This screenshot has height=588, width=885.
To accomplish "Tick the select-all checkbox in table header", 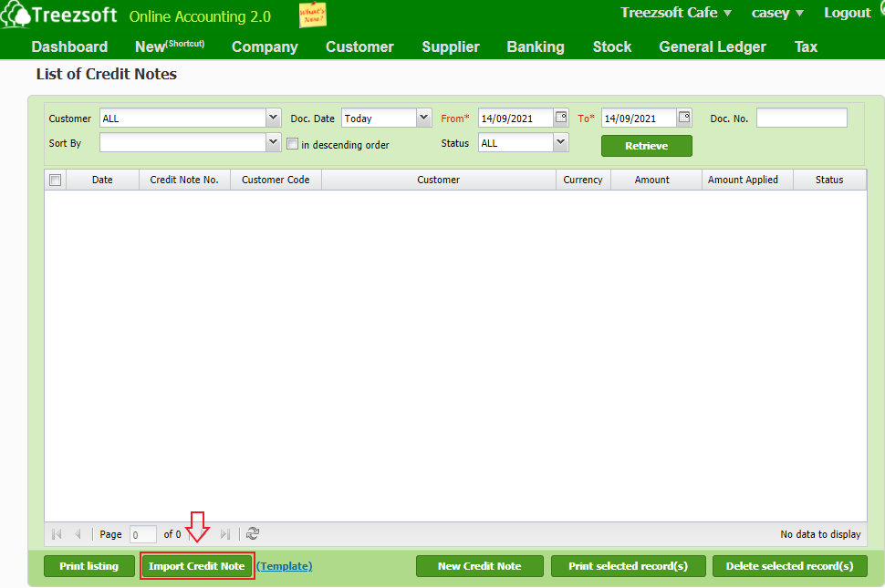I will (x=55, y=181).
